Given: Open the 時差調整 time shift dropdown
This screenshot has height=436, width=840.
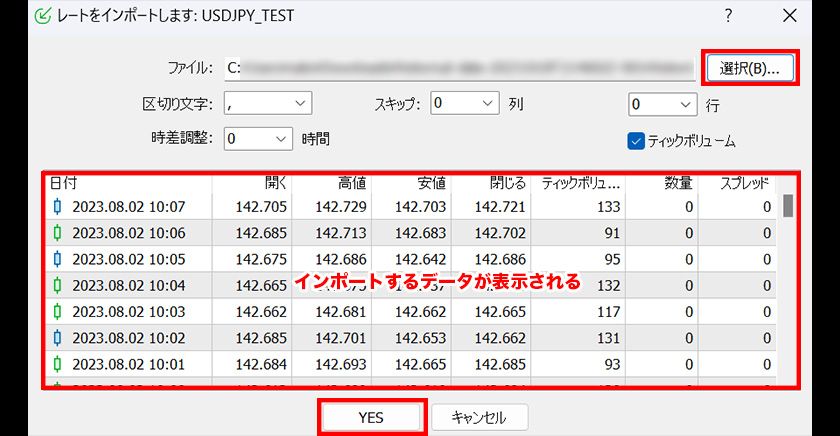Looking at the screenshot, I should point(258,139).
